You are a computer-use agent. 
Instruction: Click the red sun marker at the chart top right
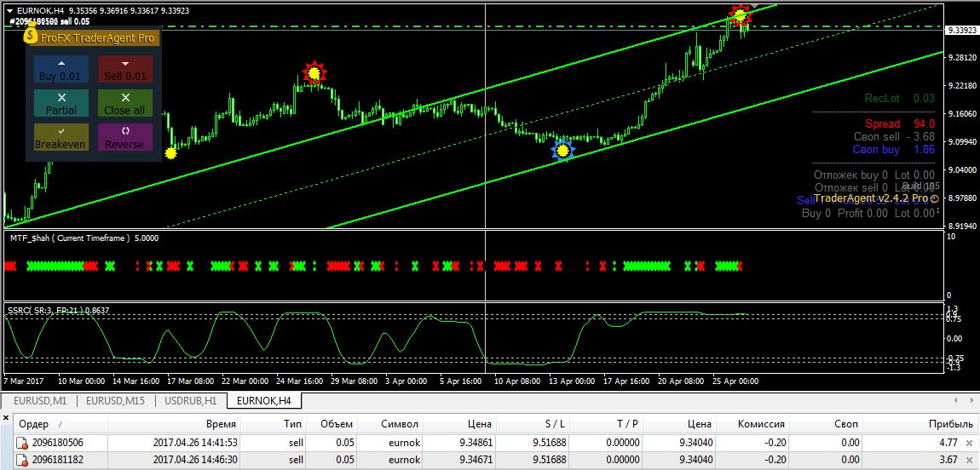[x=741, y=15]
